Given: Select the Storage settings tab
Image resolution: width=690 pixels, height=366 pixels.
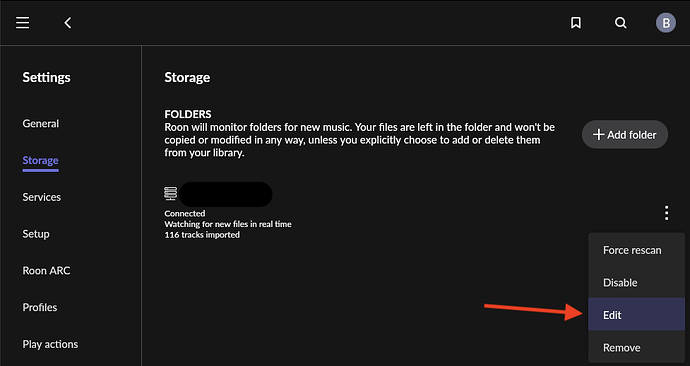Looking at the screenshot, I should (x=40, y=161).
